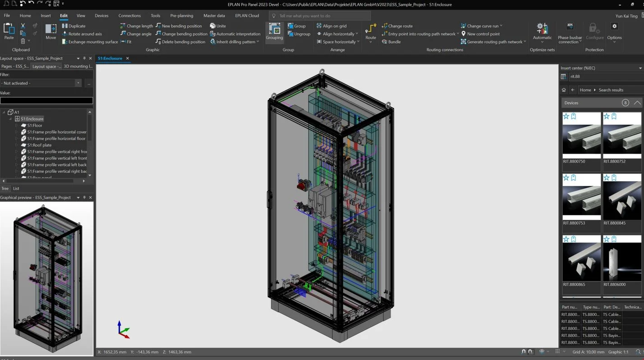Viewport: 644px width, 360px height.
Task: Toggle bookmark on RIT.8800865 card
Action: pyautogui.click(x=573, y=240)
